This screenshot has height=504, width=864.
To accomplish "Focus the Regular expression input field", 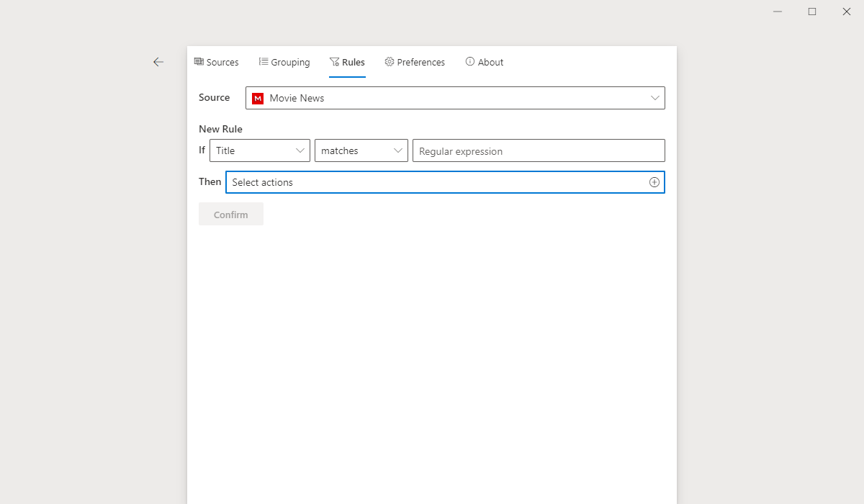I will click(538, 151).
